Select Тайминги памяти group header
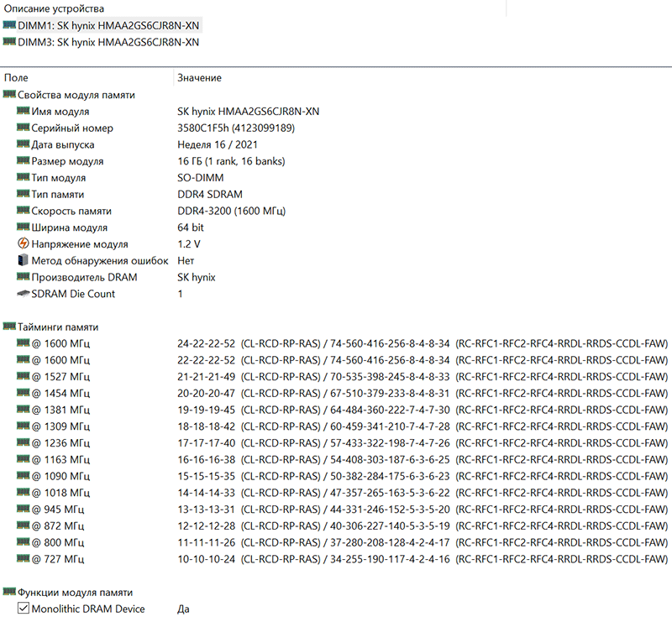 pos(58,327)
